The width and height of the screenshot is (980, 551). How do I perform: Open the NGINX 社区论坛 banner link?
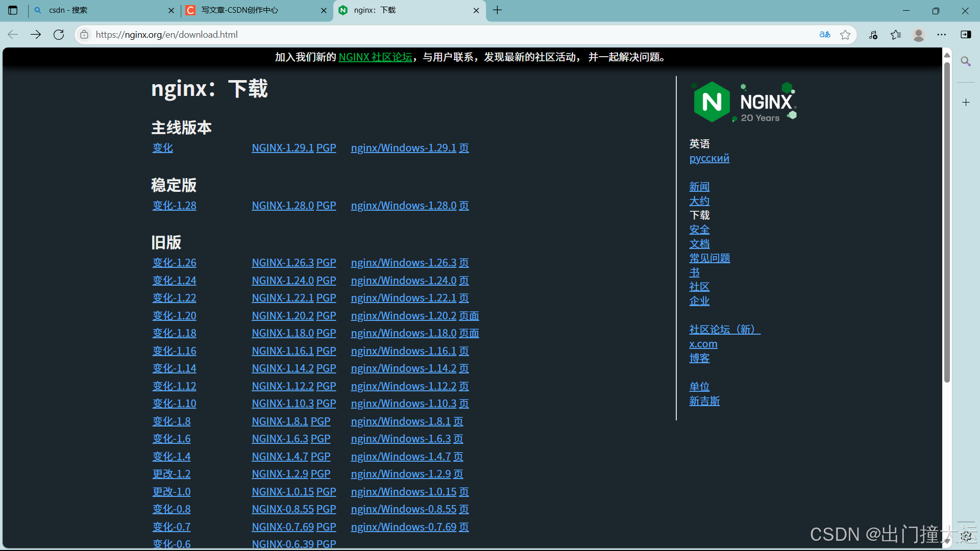[375, 57]
